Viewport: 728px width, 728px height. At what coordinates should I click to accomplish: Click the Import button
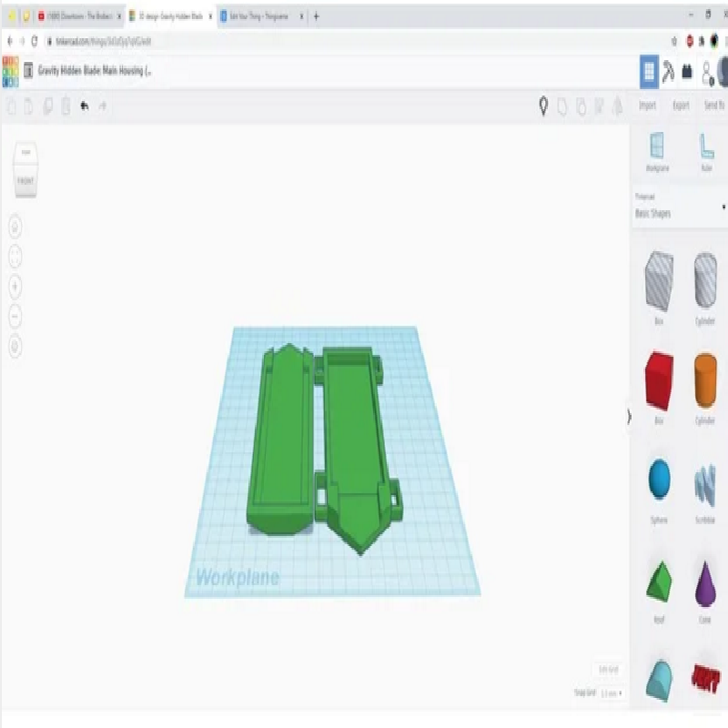[647, 106]
